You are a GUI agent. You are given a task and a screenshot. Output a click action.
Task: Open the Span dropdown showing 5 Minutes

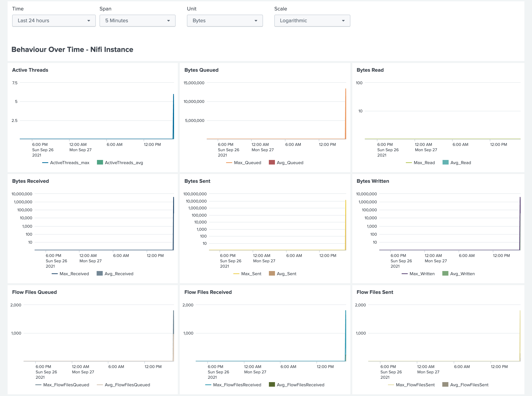[x=137, y=21]
